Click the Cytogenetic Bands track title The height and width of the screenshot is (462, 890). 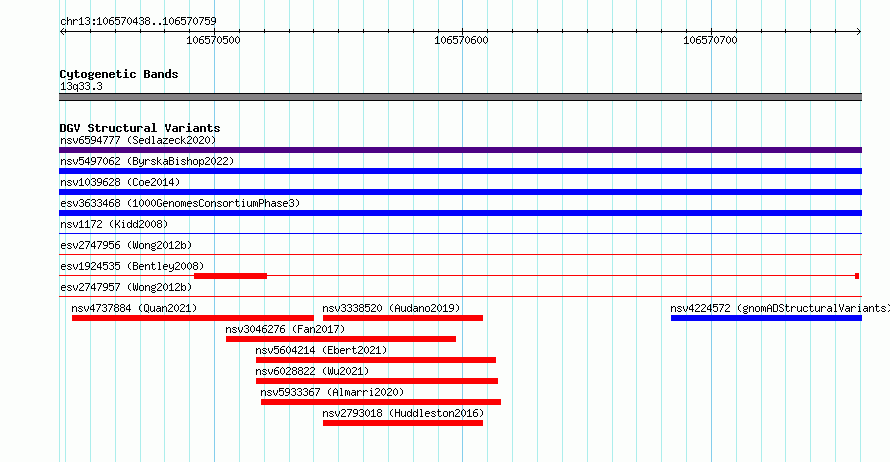pos(119,74)
